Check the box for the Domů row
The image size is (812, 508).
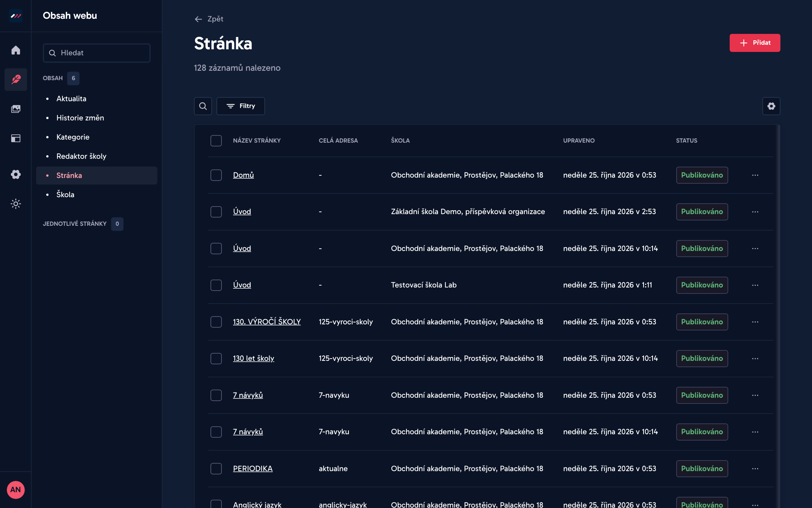tap(216, 175)
